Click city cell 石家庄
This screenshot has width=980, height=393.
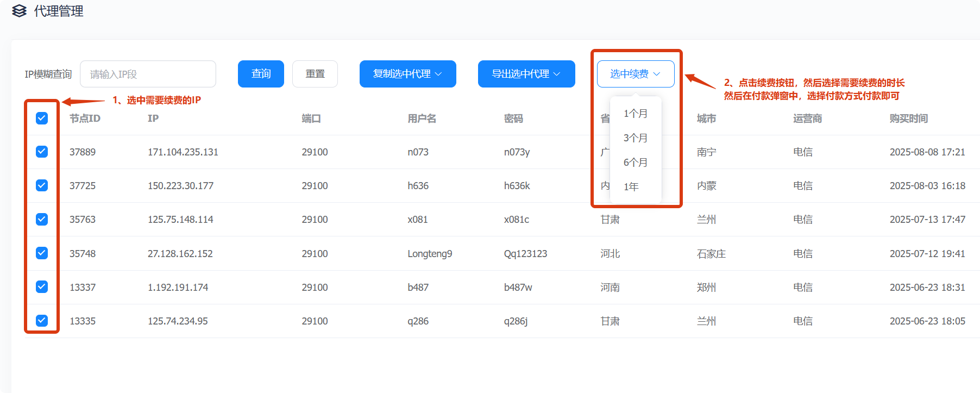point(711,254)
